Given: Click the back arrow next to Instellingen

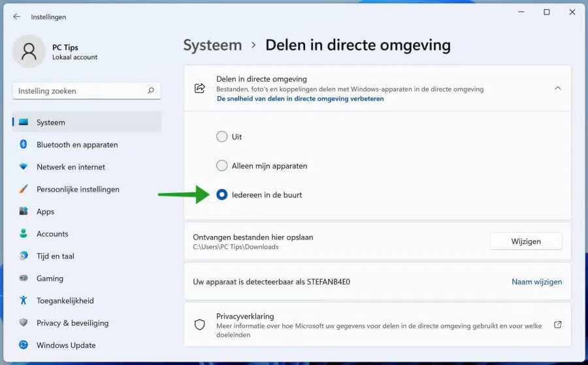Looking at the screenshot, I should (x=16, y=16).
